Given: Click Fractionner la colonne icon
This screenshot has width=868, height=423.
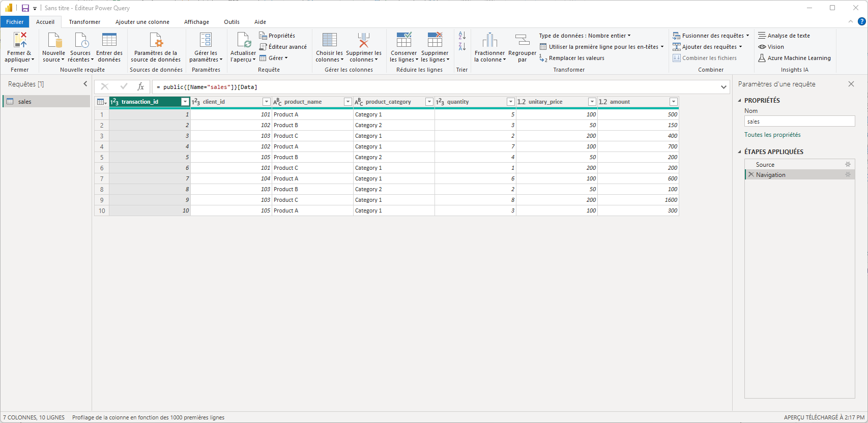Looking at the screenshot, I should click(x=489, y=40).
